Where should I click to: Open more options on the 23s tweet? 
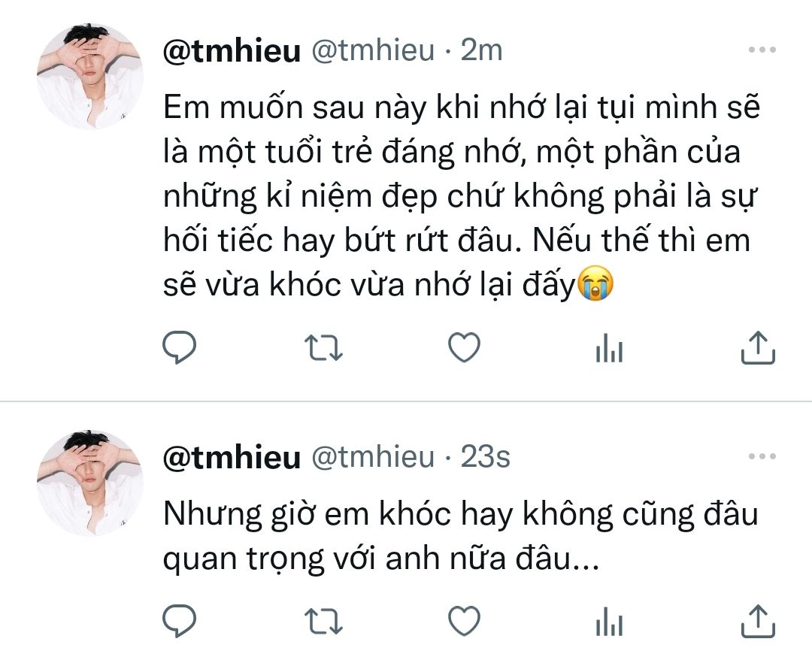[x=762, y=456]
